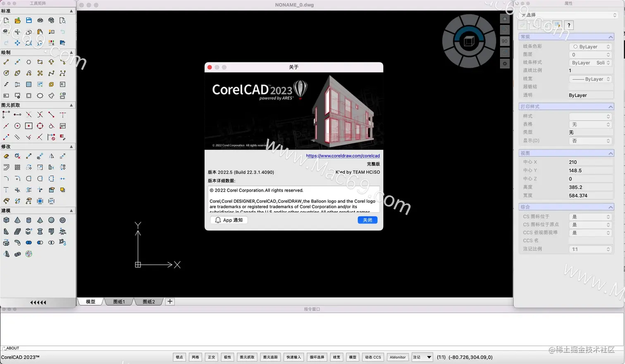Click 关闭 button in About dialog
The width and height of the screenshot is (625, 364).
[x=367, y=220]
